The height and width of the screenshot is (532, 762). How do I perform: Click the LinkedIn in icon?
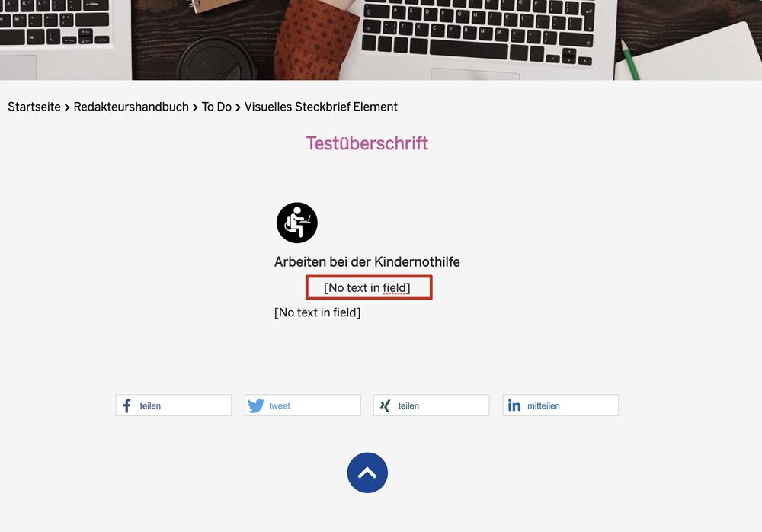(x=514, y=405)
